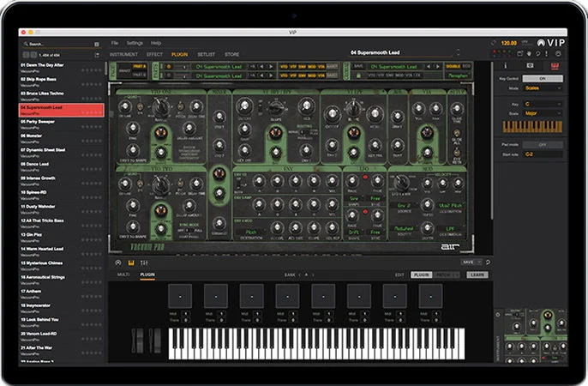The width and height of the screenshot is (588, 386).
Task: Toggle PART A button
Action: coord(139,66)
